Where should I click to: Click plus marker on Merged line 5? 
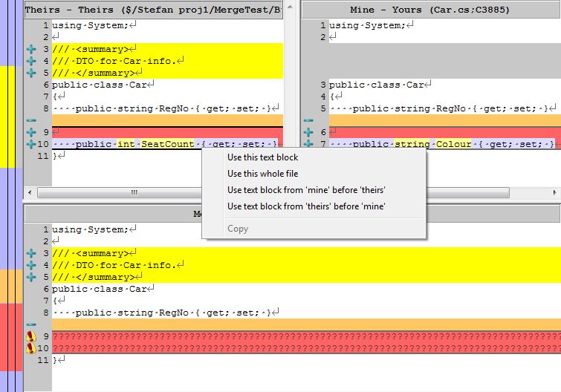click(x=31, y=277)
